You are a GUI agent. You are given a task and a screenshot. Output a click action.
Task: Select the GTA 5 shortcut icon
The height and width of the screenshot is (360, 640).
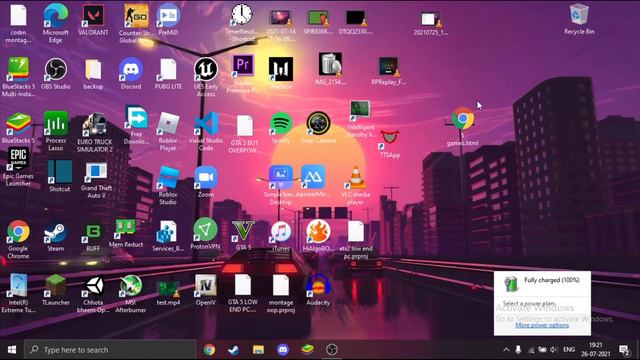[x=243, y=231]
